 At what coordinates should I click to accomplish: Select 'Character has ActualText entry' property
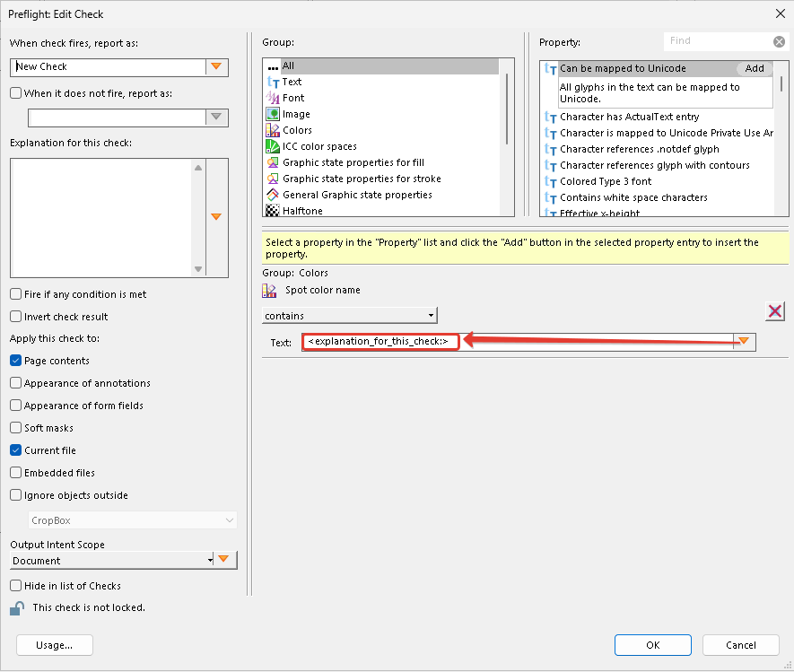pos(630,117)
